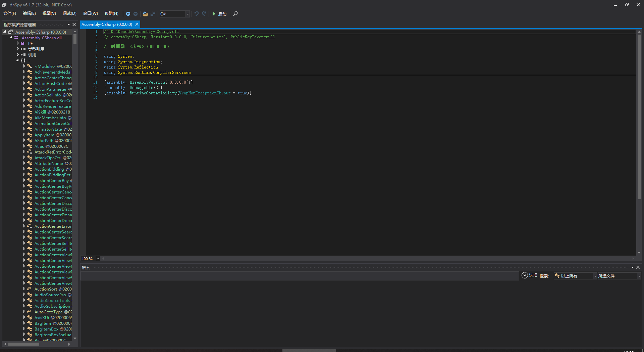Click the redo toolbar icon
The width and height of the screenshot is (644, 352).
[x=204, y=14]
